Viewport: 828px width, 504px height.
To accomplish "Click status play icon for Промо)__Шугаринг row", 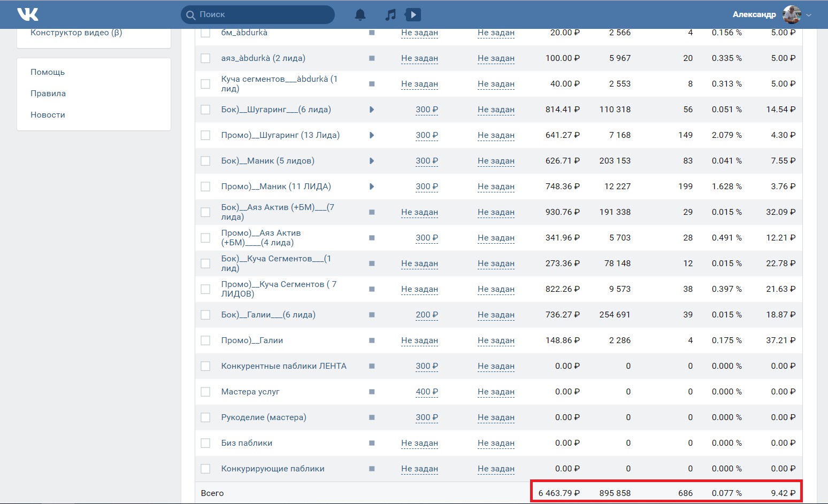I will click(372, 135).
